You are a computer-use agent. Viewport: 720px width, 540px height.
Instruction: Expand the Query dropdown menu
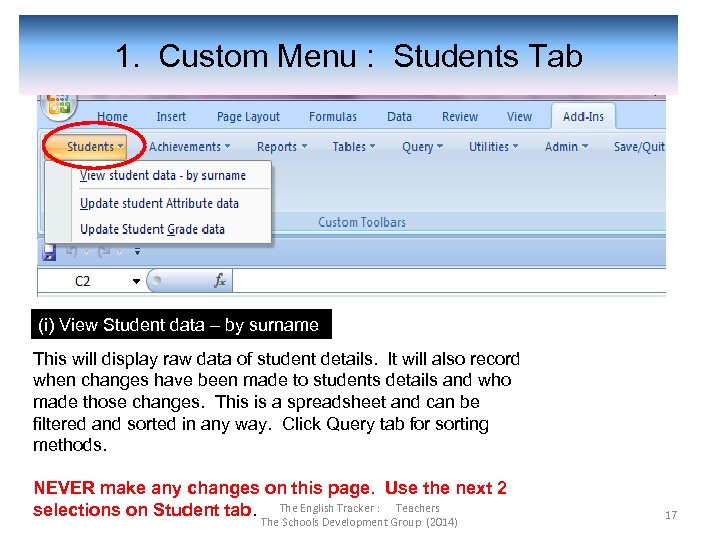click(422, 146)
